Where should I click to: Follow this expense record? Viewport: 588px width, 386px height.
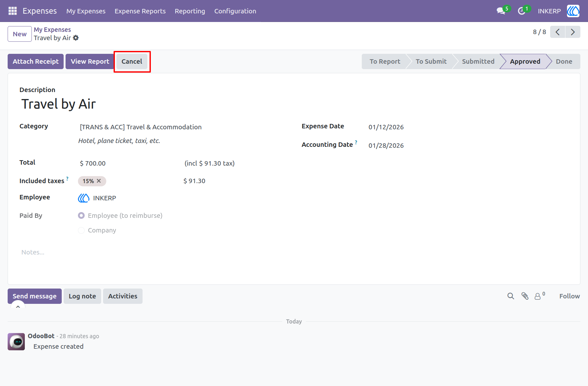tap(570, 296)
